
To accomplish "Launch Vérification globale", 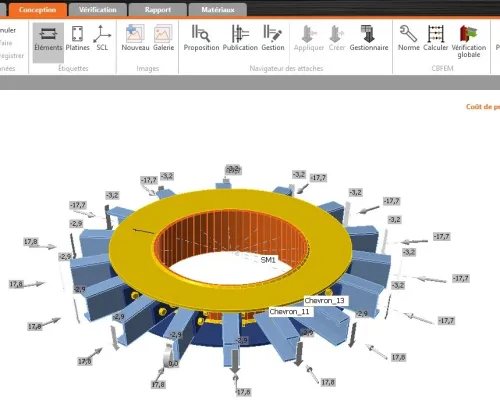I will click(x=469, y=42).
